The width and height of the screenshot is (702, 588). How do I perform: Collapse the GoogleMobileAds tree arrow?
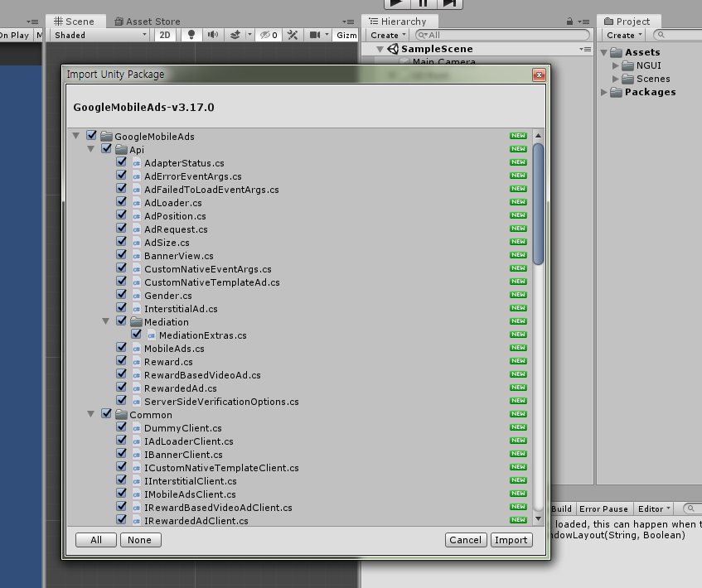76,136
